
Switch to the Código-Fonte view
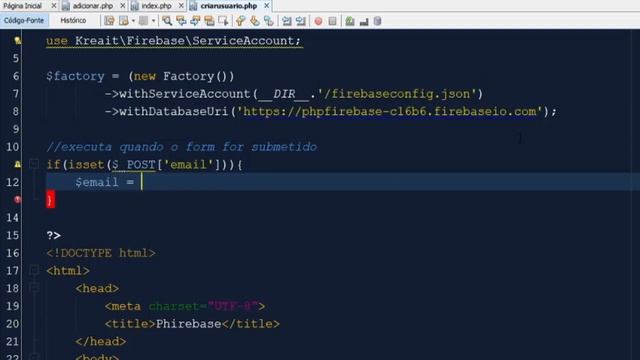[24, 20]
